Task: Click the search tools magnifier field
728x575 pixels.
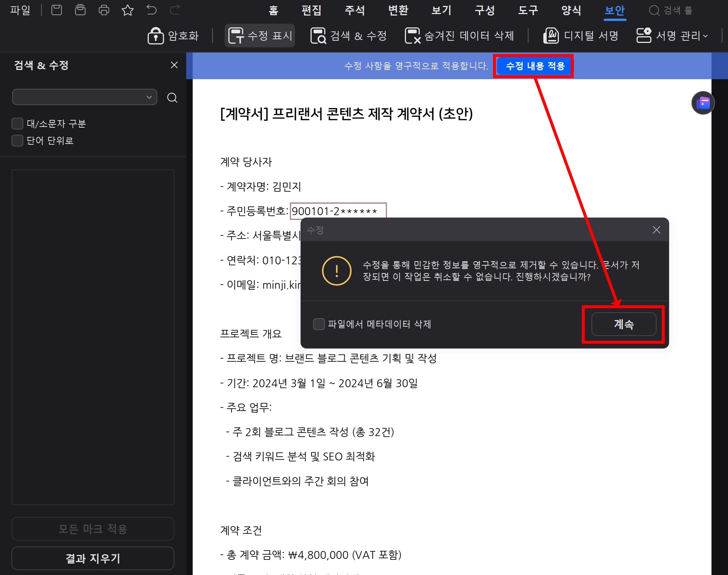Action: tap(671, 10)
